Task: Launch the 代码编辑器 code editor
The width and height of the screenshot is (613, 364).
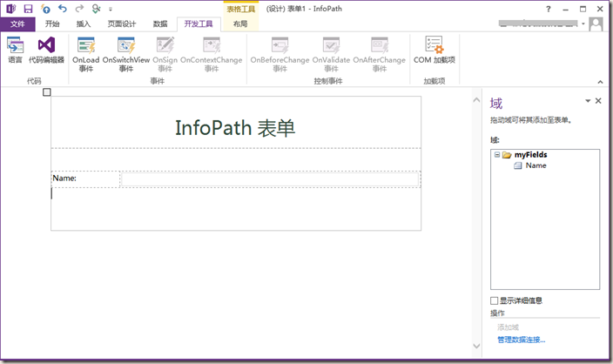Action: [46, 51]
